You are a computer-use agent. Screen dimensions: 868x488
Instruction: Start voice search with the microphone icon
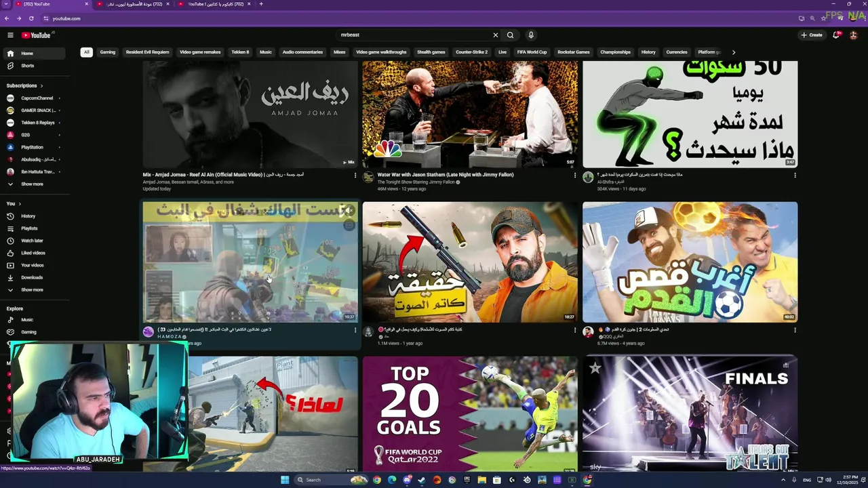(x=531, y=35)
